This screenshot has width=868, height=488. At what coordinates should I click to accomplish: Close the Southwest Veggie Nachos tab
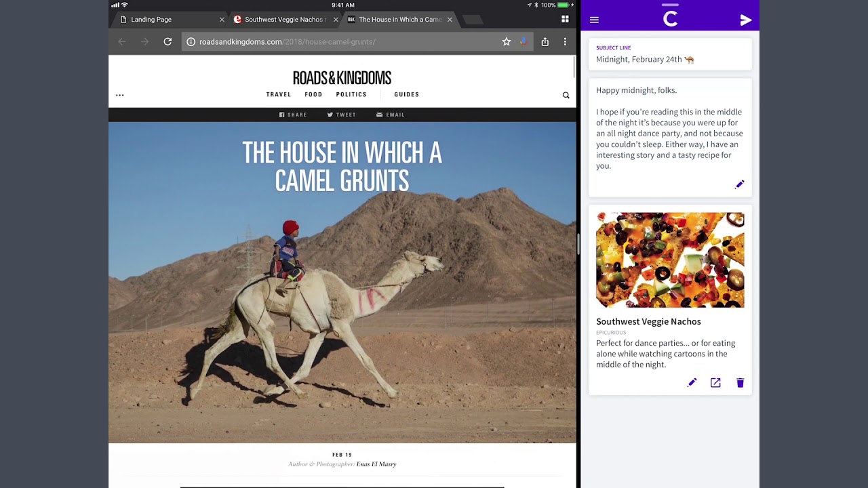[336, 20]
